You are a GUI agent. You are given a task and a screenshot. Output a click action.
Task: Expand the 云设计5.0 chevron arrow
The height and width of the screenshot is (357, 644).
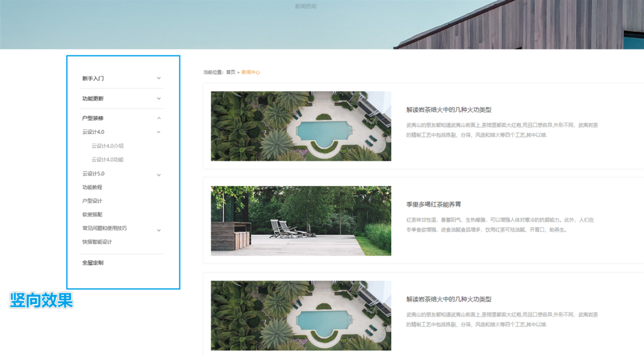click(159, 175)
